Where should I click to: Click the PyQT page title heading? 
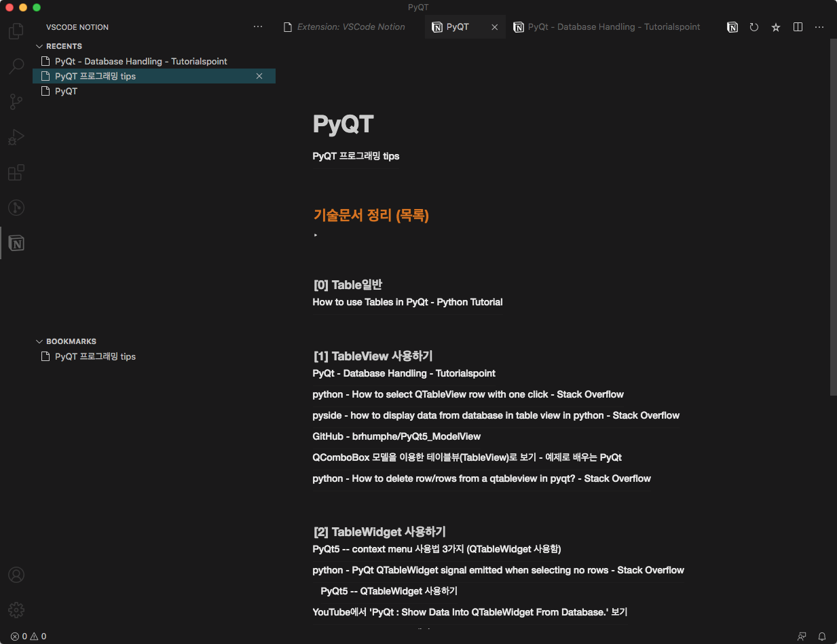tap(343, 124)
